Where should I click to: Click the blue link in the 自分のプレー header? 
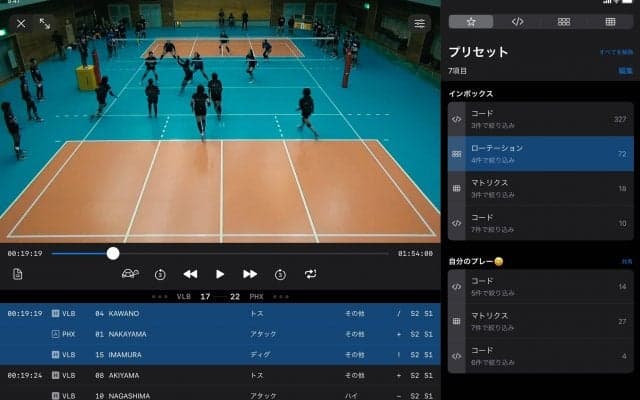click(627, 261)
